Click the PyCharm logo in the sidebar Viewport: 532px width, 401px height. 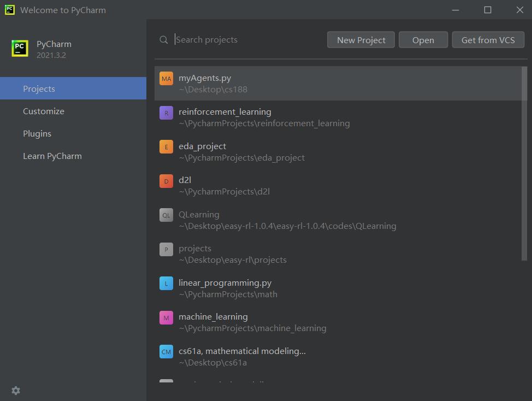point(20,48)
